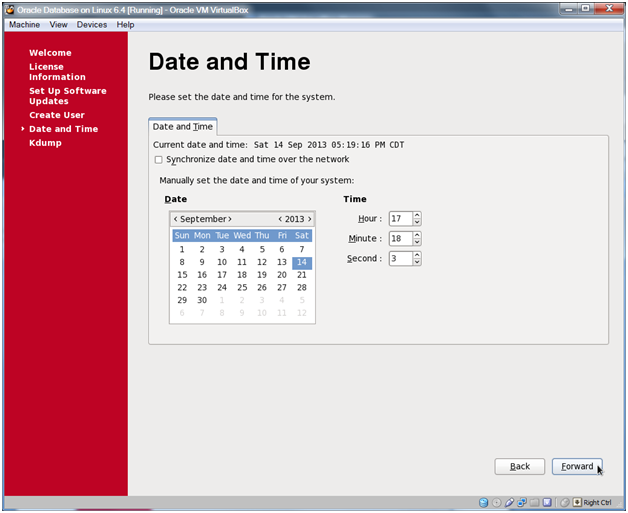Click the network adapters status icon

[522, 502]
